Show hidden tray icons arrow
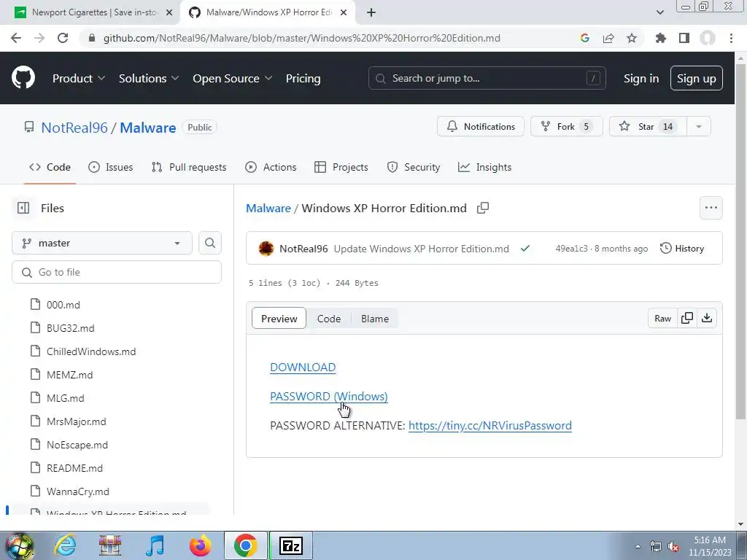 pyautogui.click(x=638, y=546)
